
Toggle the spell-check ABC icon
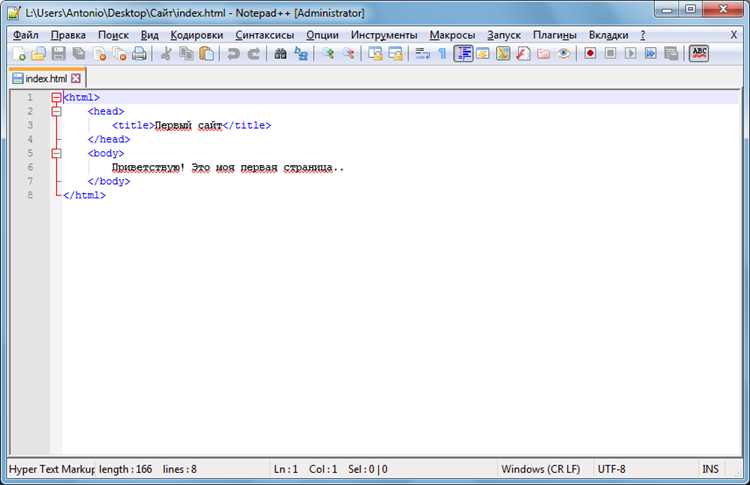[699, 54]
